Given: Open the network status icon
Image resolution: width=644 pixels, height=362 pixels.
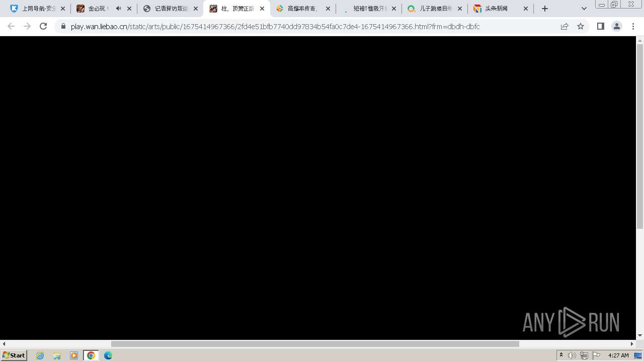Looking at the screenshot, I should pyautogui.click(x=584, y=355).
